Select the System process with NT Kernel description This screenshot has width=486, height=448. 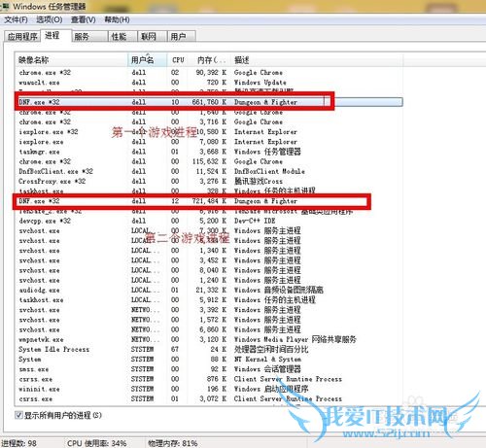[209, 360]
